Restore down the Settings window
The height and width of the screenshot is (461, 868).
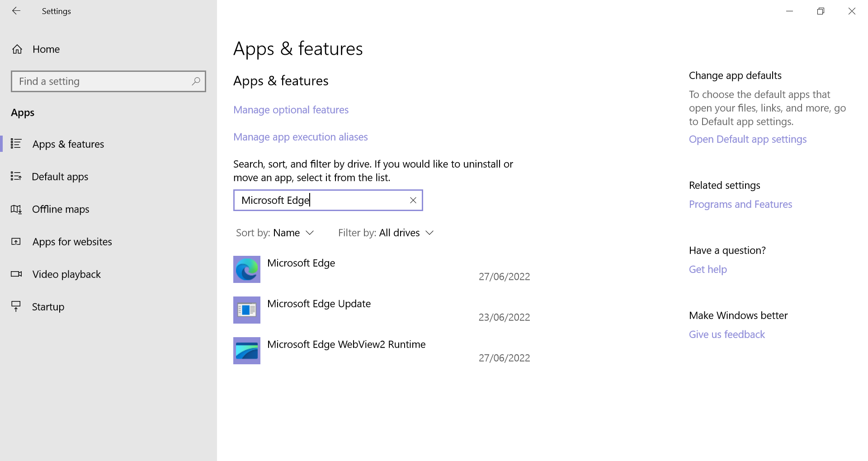pyautogui.click(x=821, y=11)
